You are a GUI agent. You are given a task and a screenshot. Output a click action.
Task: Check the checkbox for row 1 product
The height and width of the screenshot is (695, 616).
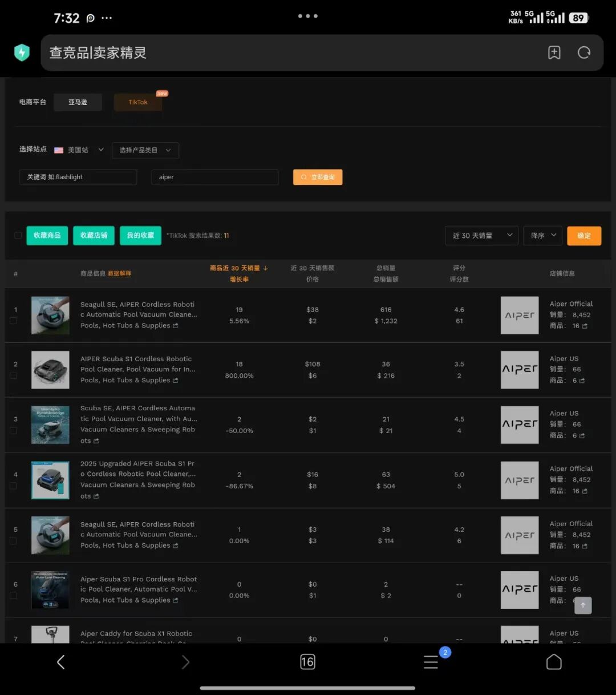(13, 321)
